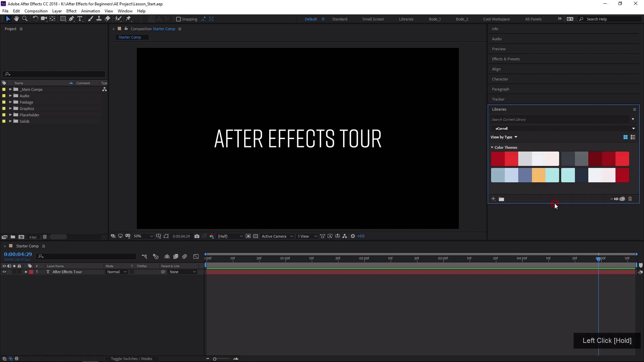This screenshot has height=362, width=644.
Task: Click the playhead at current time 0:00:04:29
Action: point(598,258)
